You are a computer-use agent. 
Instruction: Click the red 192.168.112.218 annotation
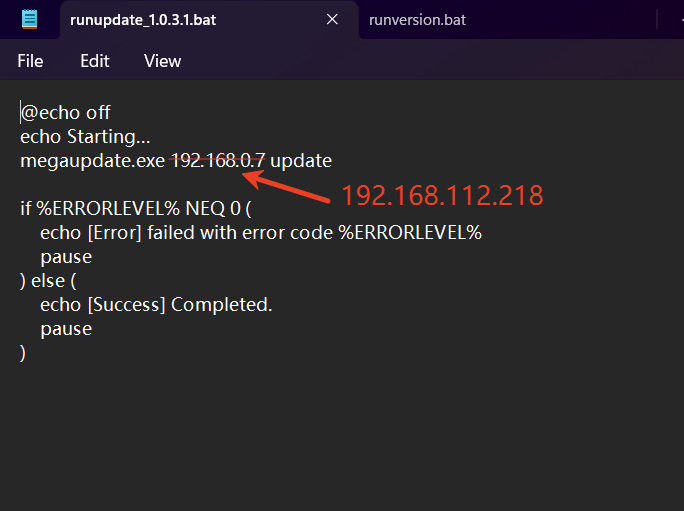click(x=442, y=195)
